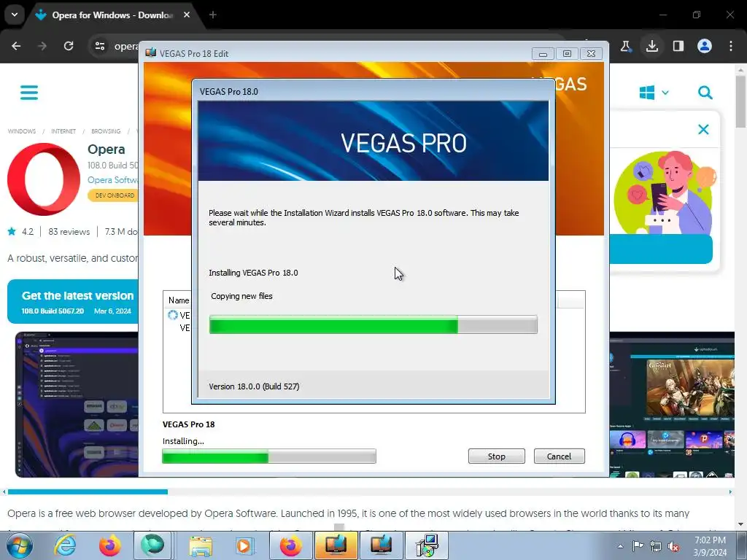Go forward in the browser
The image size is (747, 560).
(42, 46)
